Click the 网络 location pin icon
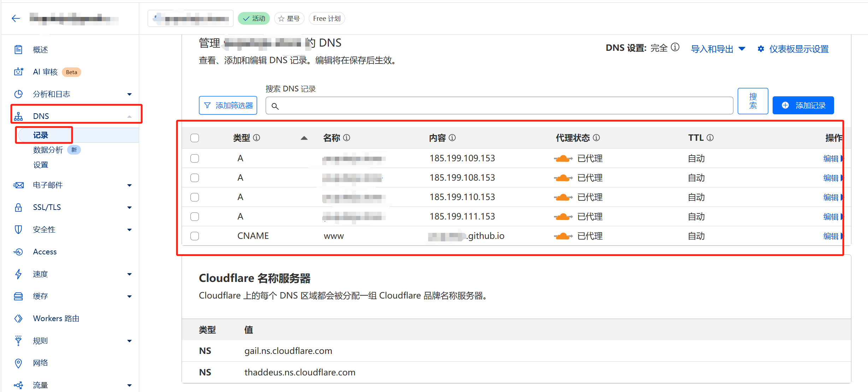 (x=18, y=363)
